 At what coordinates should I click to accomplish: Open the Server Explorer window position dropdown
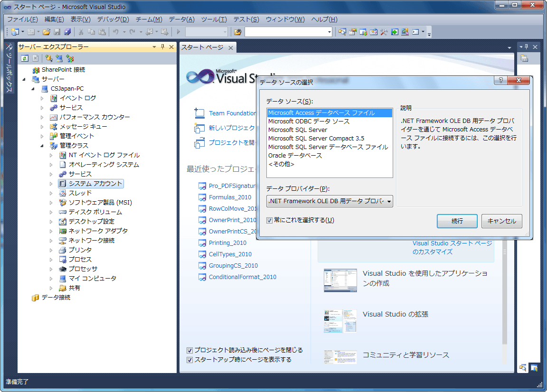click(154, 47)
